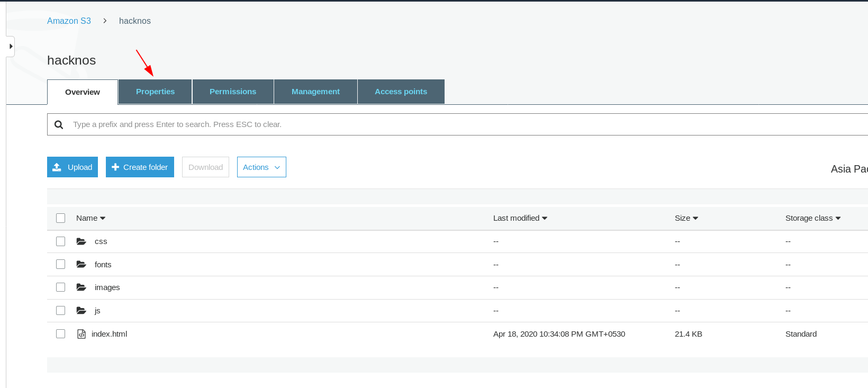This screenshot has width=868, height=388.
Task: Check the images folder checkbox
Action: (x=61, y=287)
